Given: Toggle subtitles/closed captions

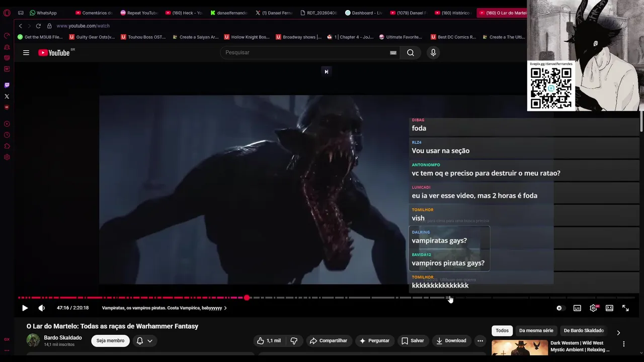Looking at the screenshot, I should click(x=577, y=308).
